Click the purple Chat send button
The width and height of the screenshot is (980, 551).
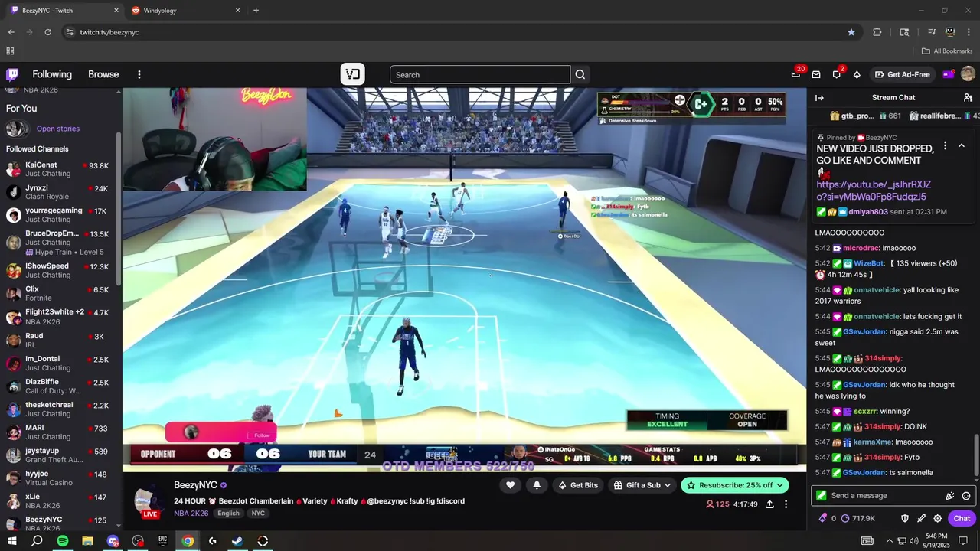[962, 518]
